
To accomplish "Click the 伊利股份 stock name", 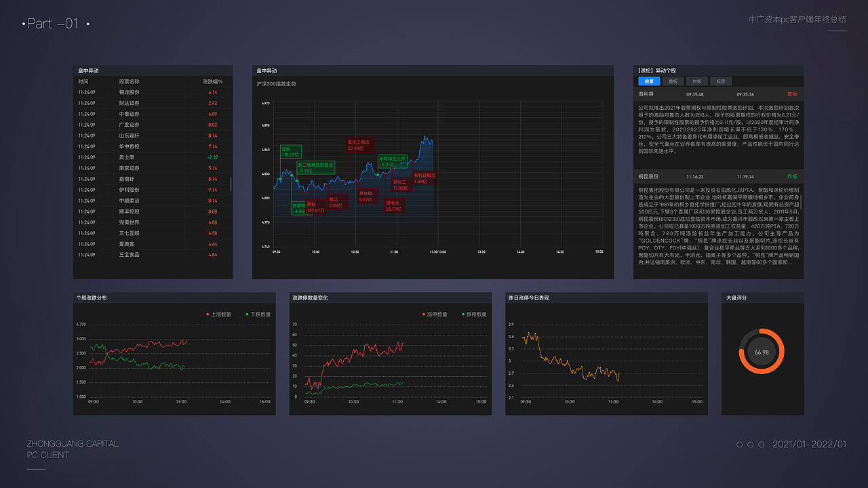I will pos(129,190).
